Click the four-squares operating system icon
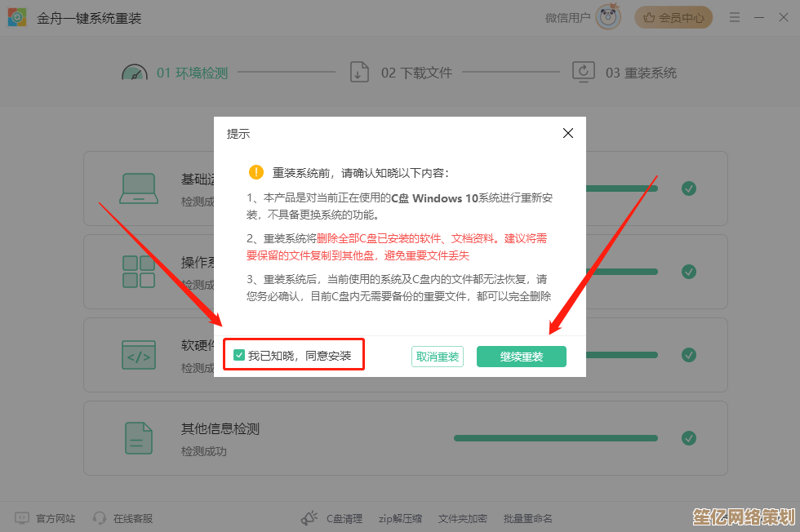The image size is (800, 532). (139, 272)
